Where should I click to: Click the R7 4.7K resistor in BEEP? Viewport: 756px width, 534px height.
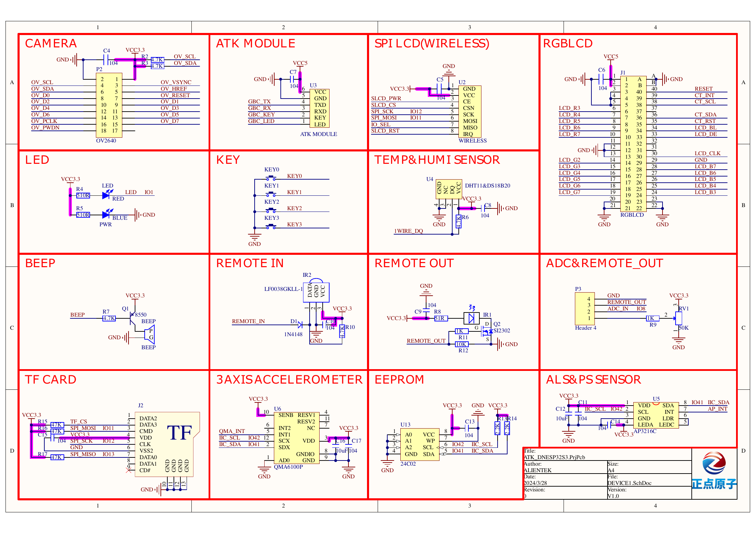109,318
